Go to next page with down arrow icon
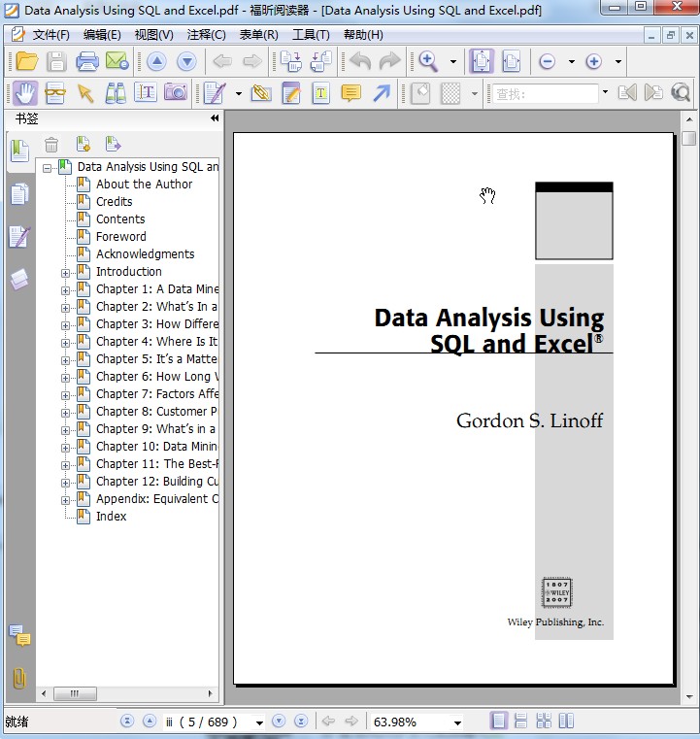 tap(186, 61)
